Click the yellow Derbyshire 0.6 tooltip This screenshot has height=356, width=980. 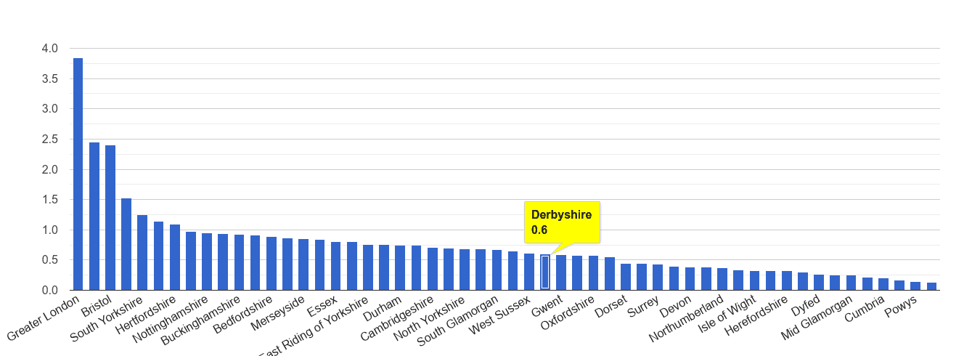[x=562, y=222]
